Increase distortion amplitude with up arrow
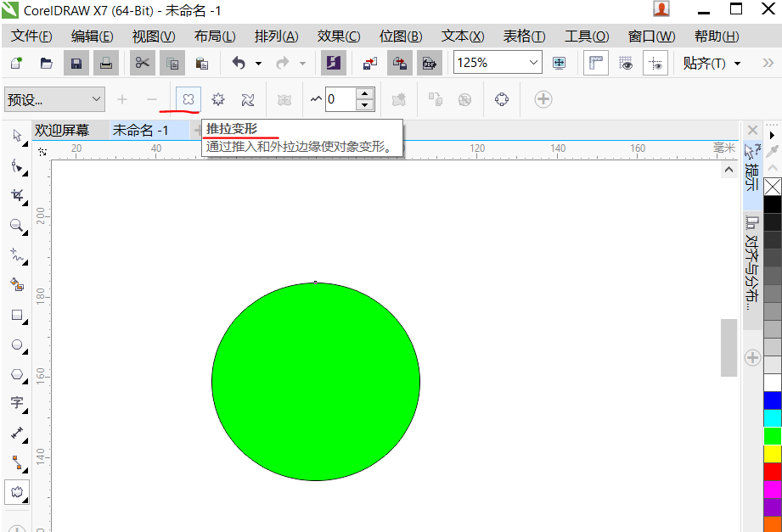Image resolution: width=782 pixels, height=532 pixels. [x=365, y=93]
